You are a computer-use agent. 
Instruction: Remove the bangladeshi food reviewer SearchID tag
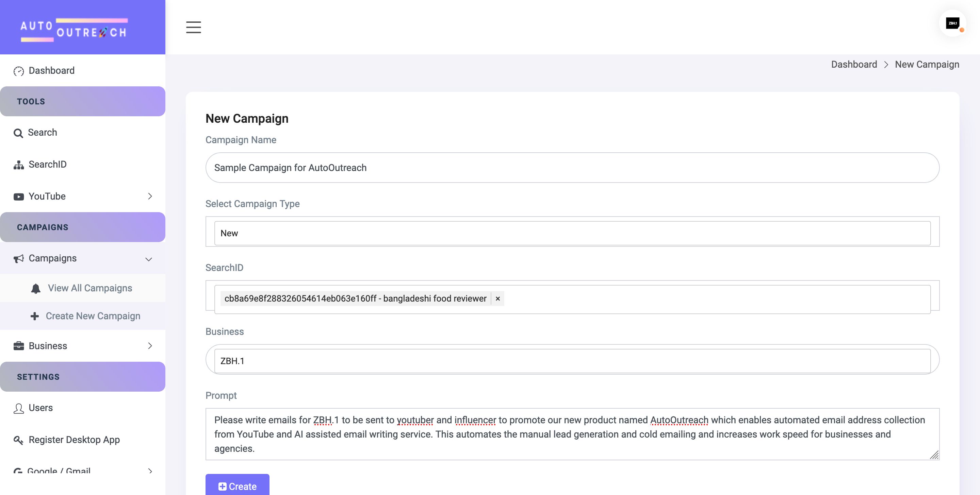pyautogui.click(x=497, y=299)
